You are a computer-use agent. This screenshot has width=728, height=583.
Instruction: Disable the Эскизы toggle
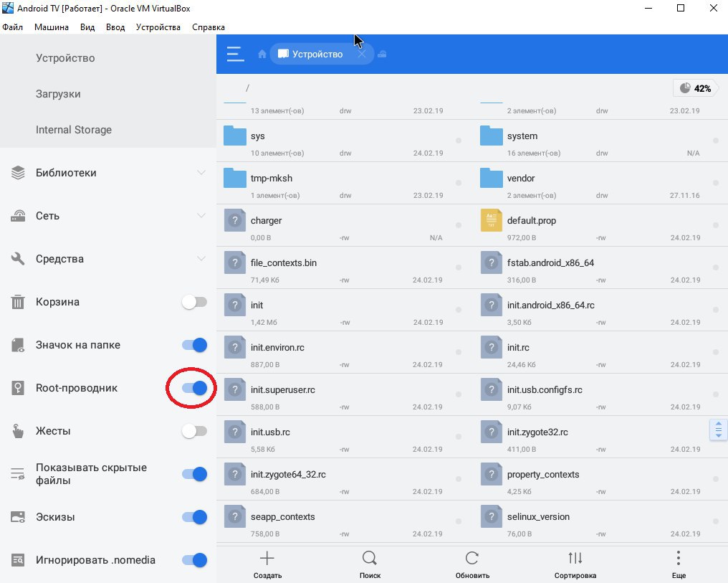[x=194, y=517]
